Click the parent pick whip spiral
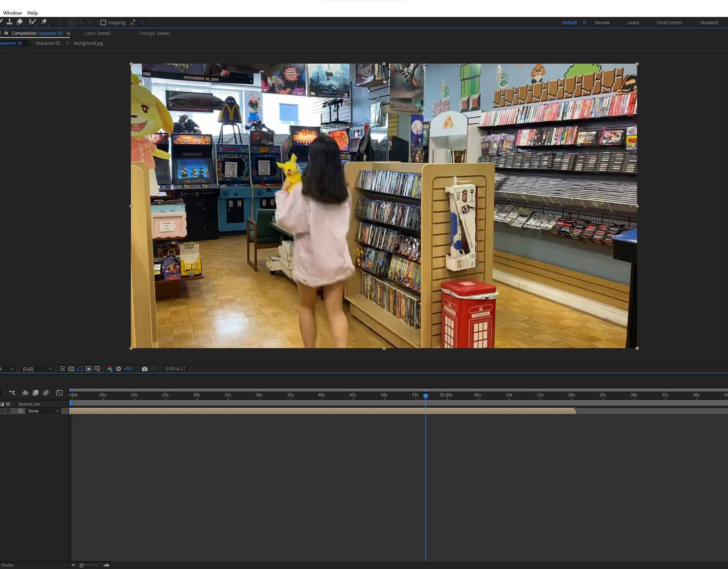The width and height of the screenshot is (728, 569). point(21,411)
